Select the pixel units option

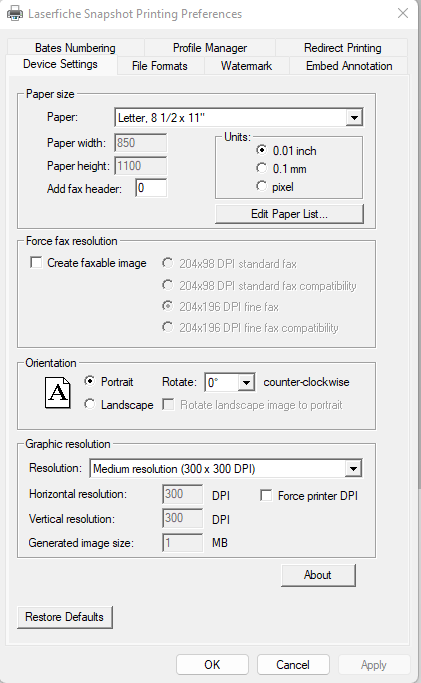click(275, 187)
